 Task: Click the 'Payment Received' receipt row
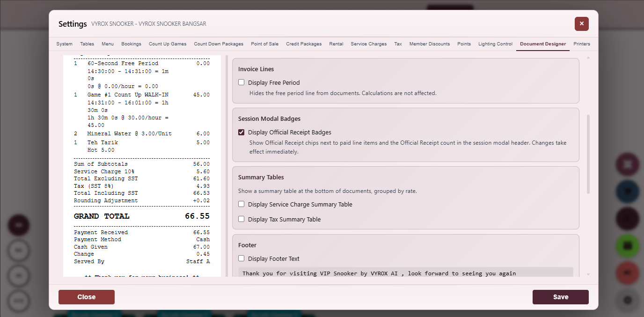(142, 232)
